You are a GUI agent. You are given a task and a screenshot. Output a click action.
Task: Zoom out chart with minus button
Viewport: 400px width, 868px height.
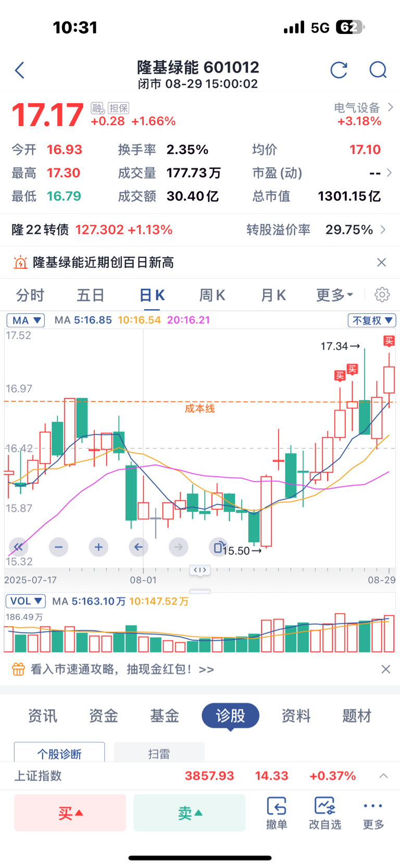[58, 547]
